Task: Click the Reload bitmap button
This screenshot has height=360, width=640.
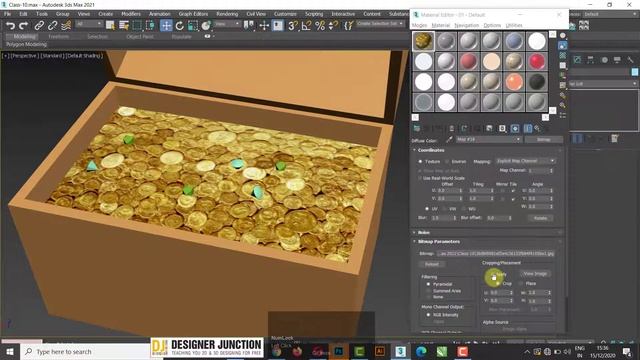Action: (x=432, y=264)
